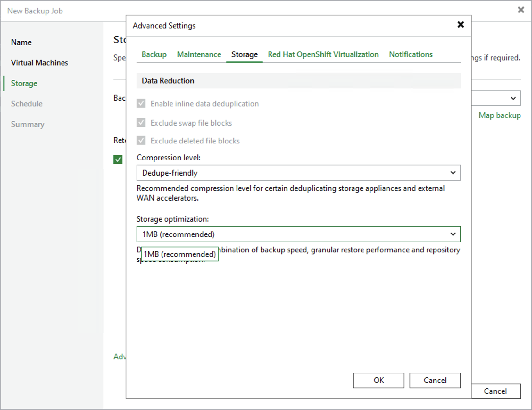Toggle Exclude deleted file blocks checkbox
The width and height of the screenshot is (532, 410).
(141, 141)
